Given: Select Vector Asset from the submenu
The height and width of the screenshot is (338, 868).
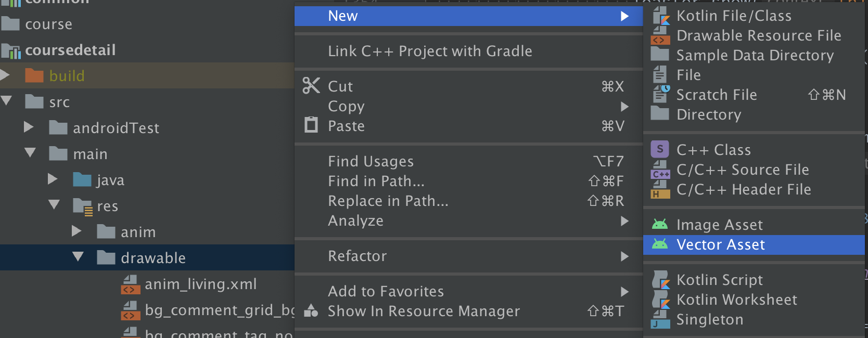Looking at the screenshot, I should (720, 244).
